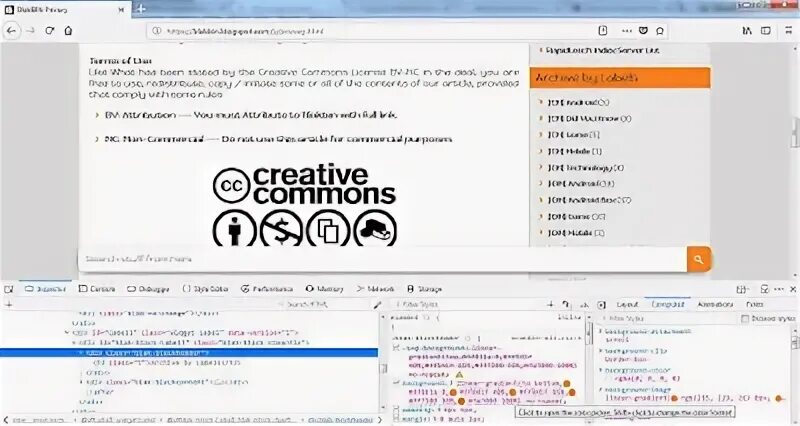Switch to the Console tab
This screenshot has height=426, width=800.
pyautogui.click(x=97, y=289)
